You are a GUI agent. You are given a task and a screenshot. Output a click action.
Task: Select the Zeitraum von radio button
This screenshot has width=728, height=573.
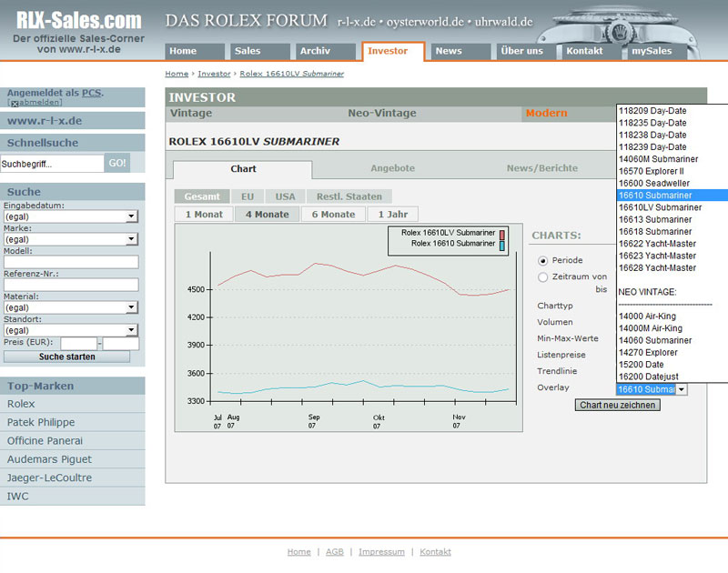[542, 277]
